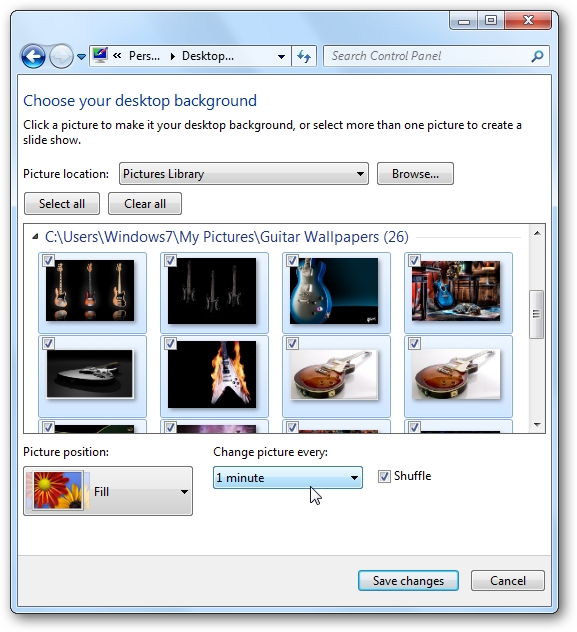
Task: Minimize the Desktop Background window
Action: point(464,21)
